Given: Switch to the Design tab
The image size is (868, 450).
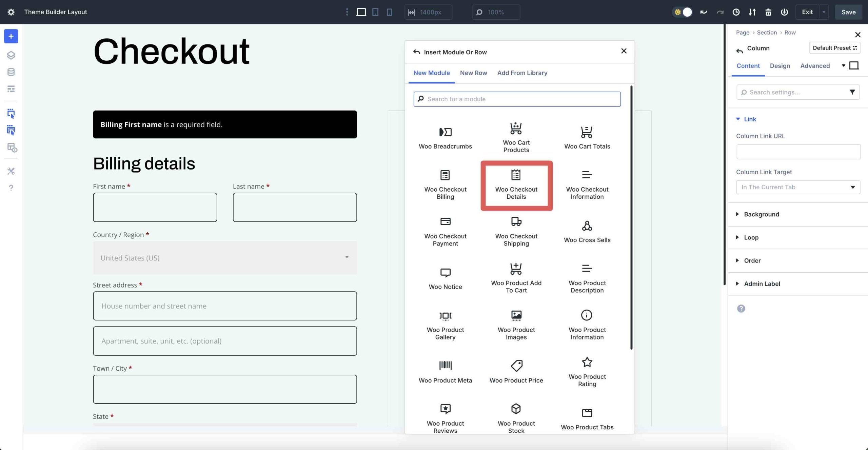Looking at the screenshot, I should [780, 66].
